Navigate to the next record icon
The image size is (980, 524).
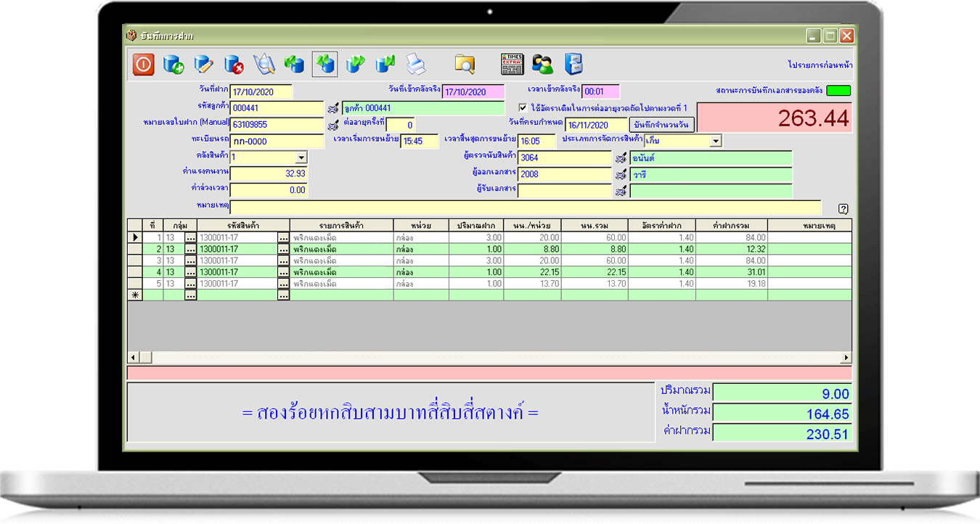(x=355, y=64)
